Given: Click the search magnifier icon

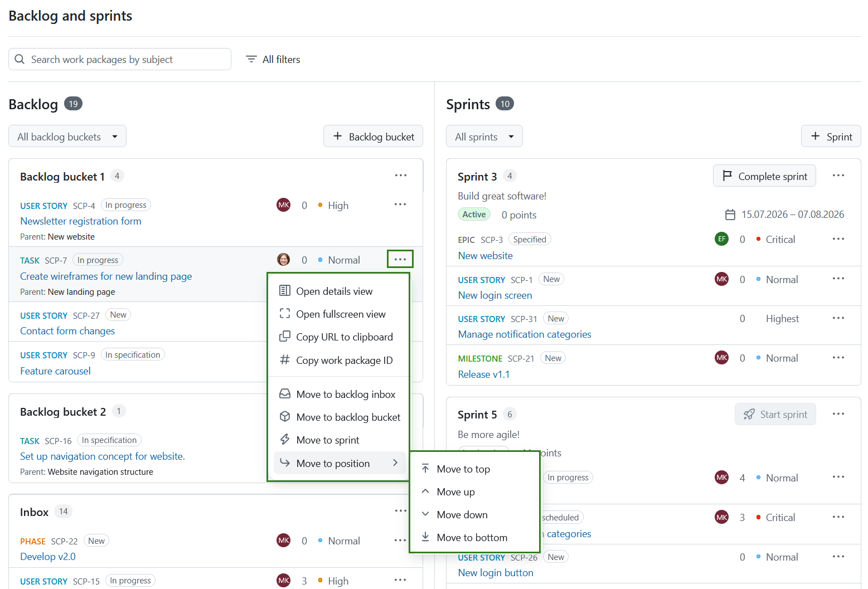Looking at the screenshot, I should (20, 59).
